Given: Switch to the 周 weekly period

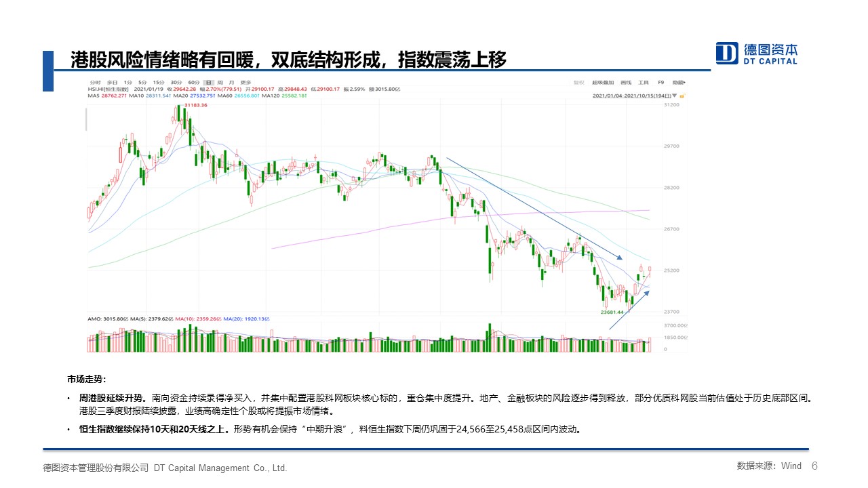Looking at the screenshot, I should click(x=220, y=83).
